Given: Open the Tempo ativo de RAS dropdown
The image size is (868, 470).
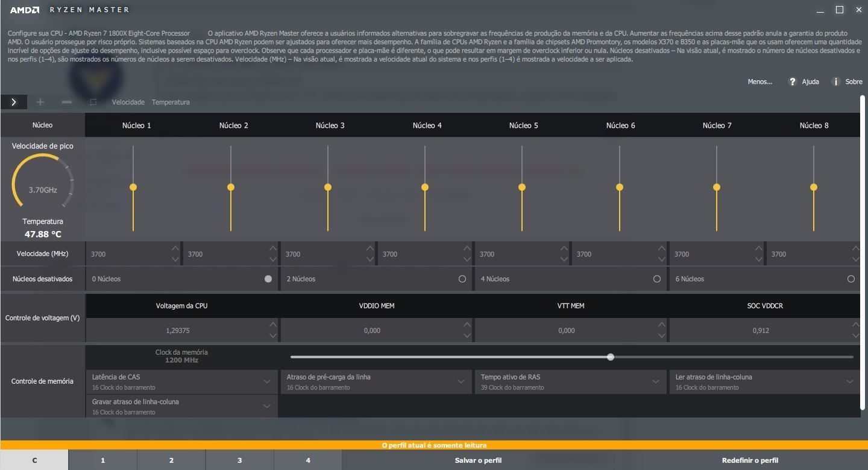Looking at the screenshot, I should tap(570, 382).
